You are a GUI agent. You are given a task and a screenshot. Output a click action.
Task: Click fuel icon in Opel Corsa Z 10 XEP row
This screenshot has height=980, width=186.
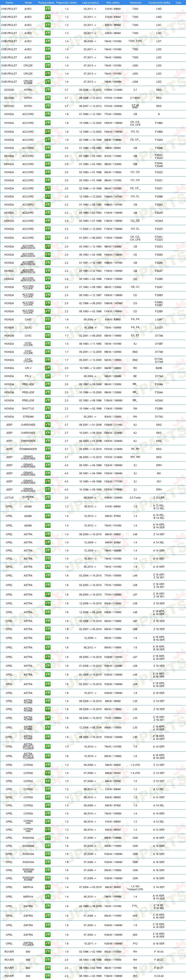click(47, 781)
